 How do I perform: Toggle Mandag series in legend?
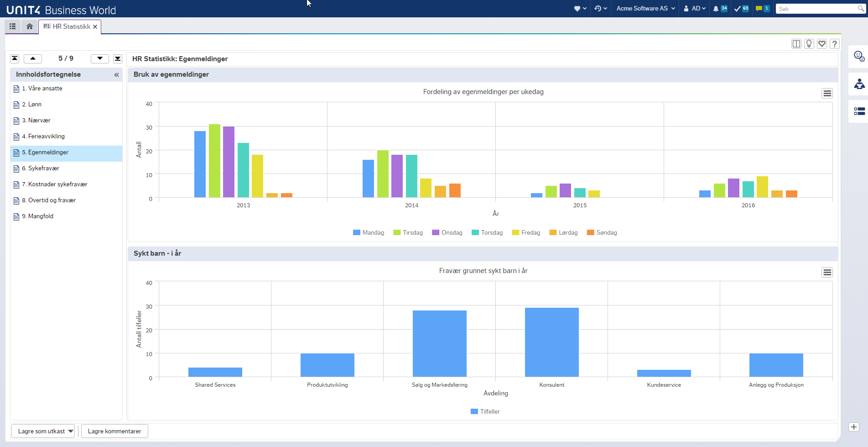tap(369, 233)
